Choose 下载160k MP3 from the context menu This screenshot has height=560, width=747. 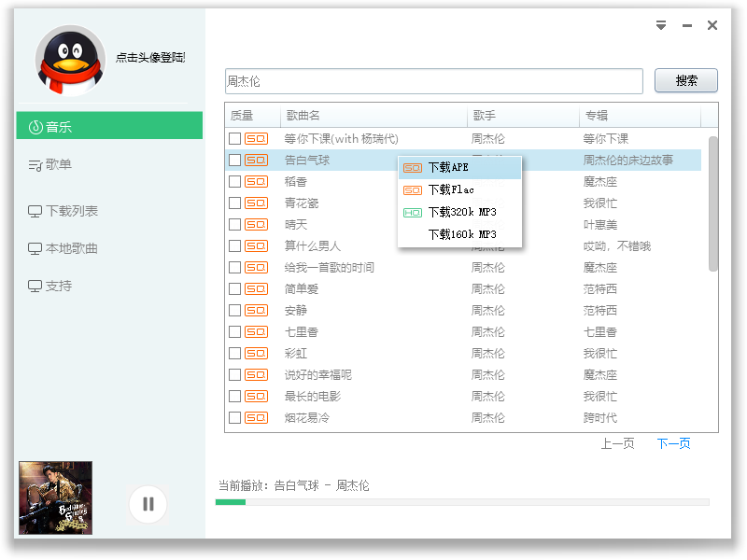tap(459, 234)
